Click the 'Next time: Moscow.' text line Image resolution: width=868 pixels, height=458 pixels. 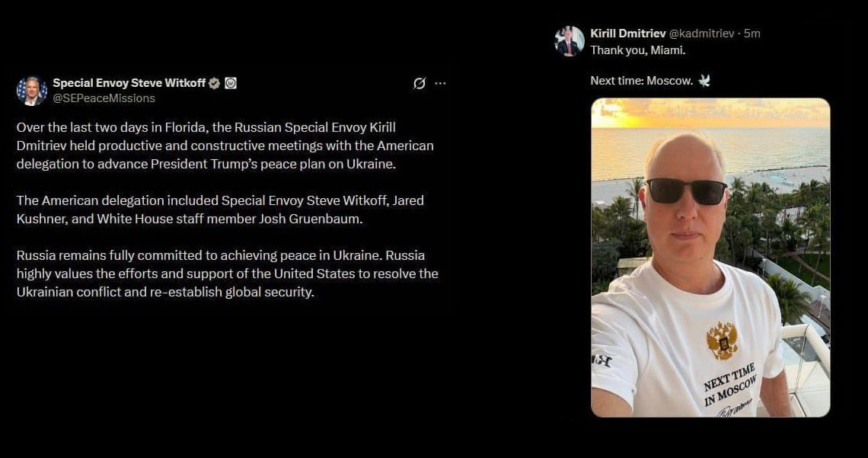pyautogui.click(x=642, y=81)
